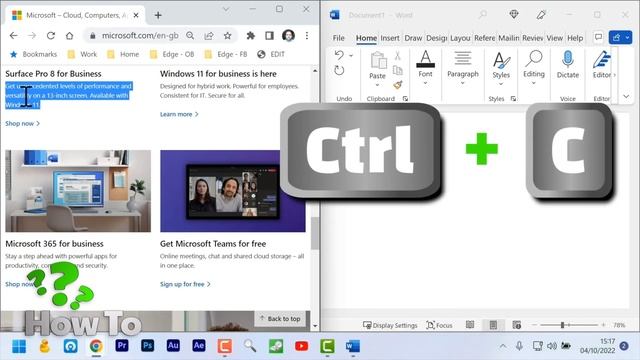Expand the Editing group dropdown
The image size is (640, 360).
(533, 83)
